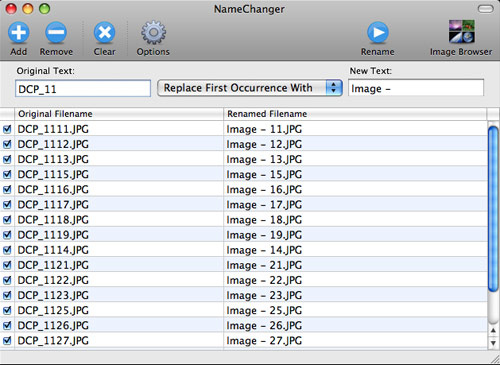Select the DCP_1118.JPG filename
Image resolution: width=500 pixels, height=365 pixels.
tap(53, 220)
